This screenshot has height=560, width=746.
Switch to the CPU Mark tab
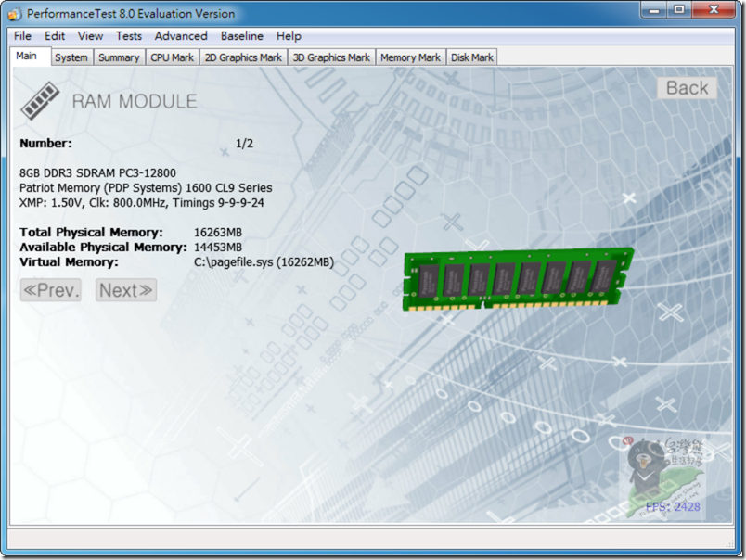tap(173, 57)
